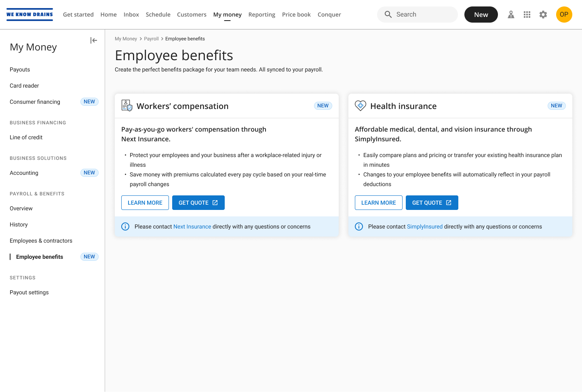
Task: Get quote for Workers' compensation
Action: 198,203
